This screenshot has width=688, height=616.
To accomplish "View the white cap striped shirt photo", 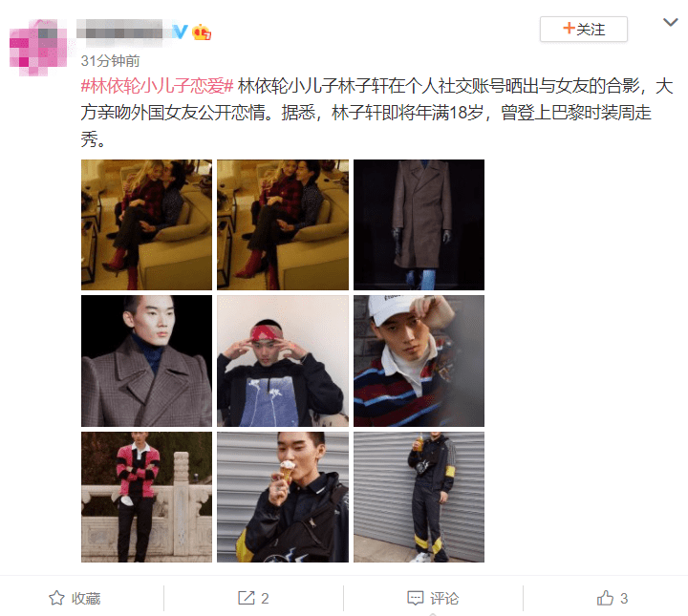I will pyautogui.click(x=419, y=361).
